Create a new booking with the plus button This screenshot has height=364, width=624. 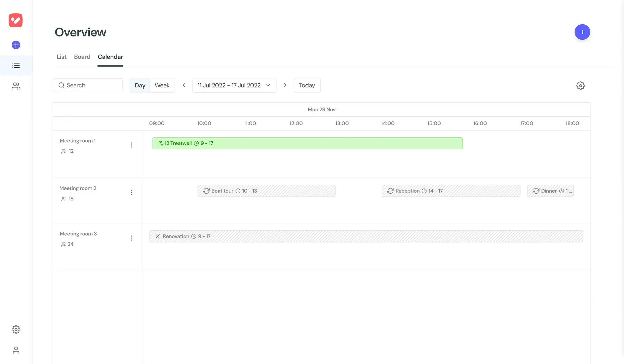click(582, 32)
